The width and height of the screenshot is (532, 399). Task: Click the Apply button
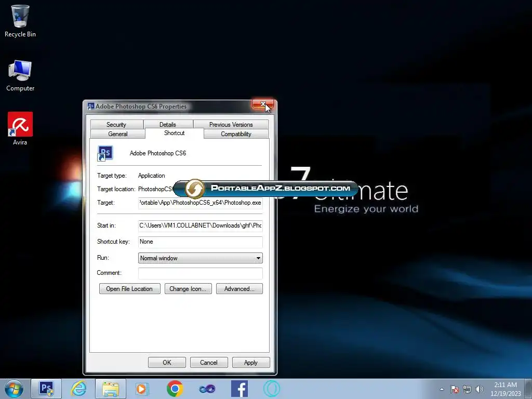coord(251,362)
